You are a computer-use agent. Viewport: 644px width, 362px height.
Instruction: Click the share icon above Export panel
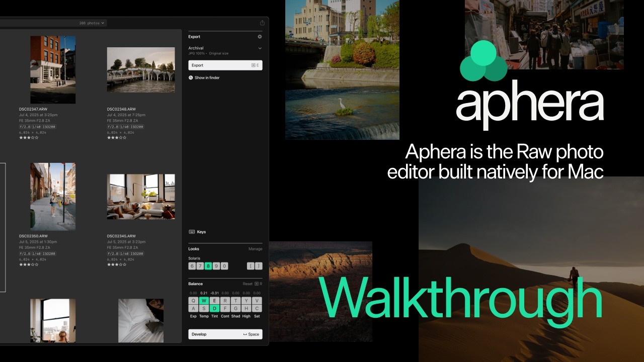pos(262,23)
